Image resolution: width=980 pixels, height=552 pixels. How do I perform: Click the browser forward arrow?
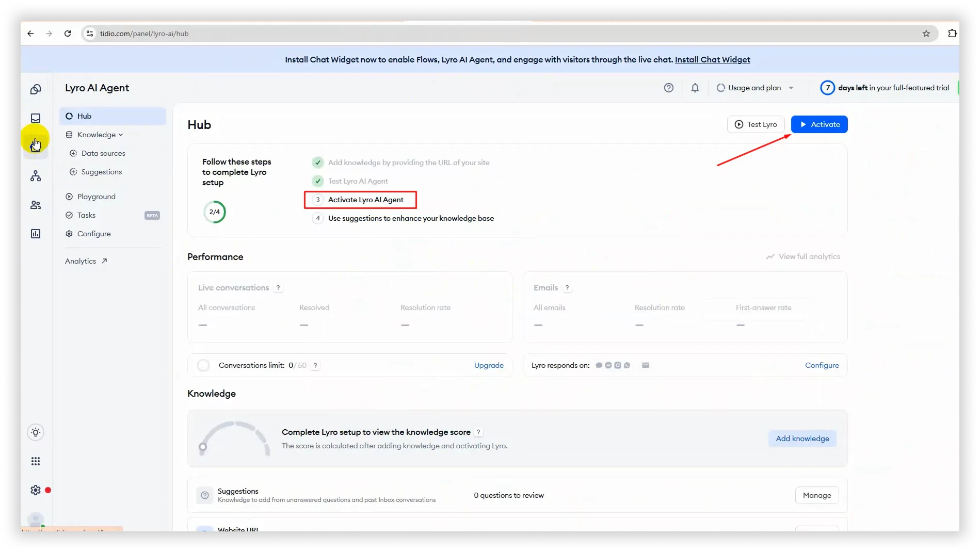point(49,34)
